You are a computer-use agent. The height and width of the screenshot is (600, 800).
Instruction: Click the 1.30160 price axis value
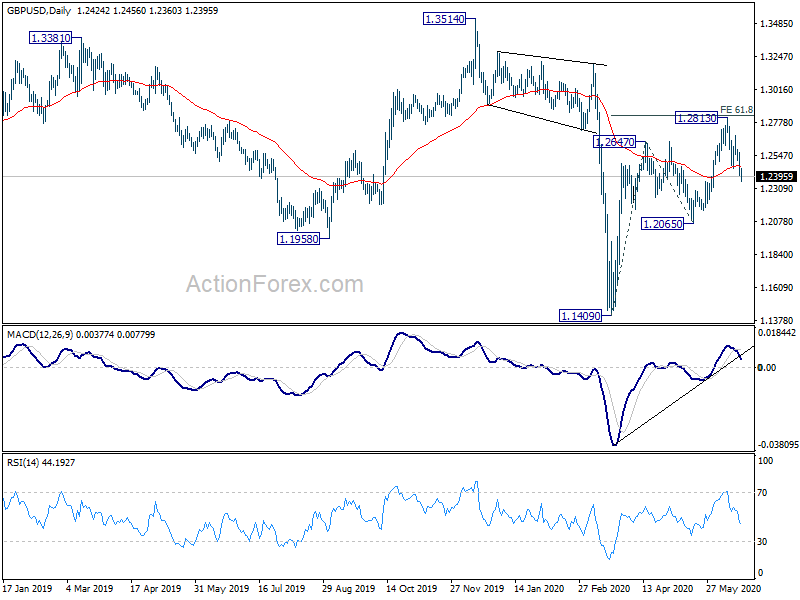pyautogui.click(x=777, y=89)
